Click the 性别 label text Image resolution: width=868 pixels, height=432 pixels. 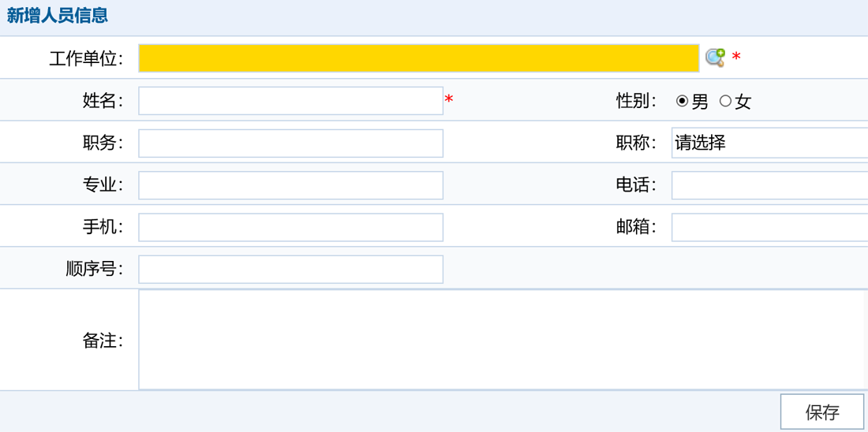(x=636, y=101)
